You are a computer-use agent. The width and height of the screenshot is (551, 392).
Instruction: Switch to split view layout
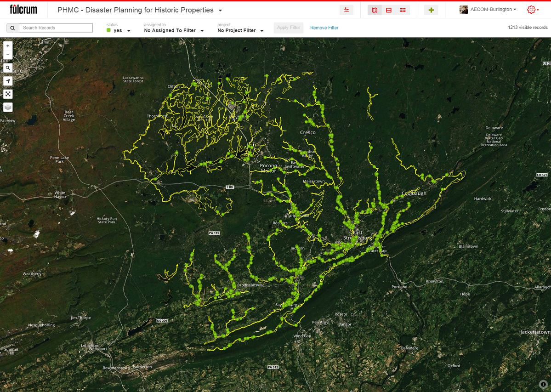pos(389,10)
